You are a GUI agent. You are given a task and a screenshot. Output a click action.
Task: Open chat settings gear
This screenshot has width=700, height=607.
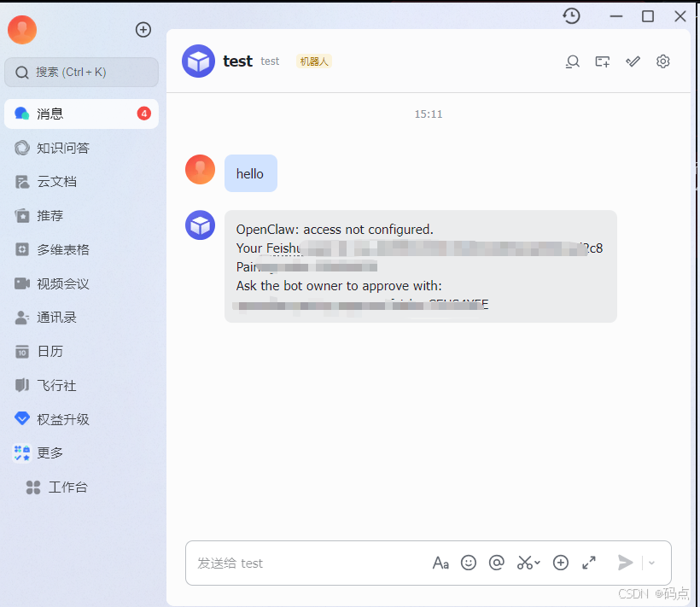tap(663, 61)
